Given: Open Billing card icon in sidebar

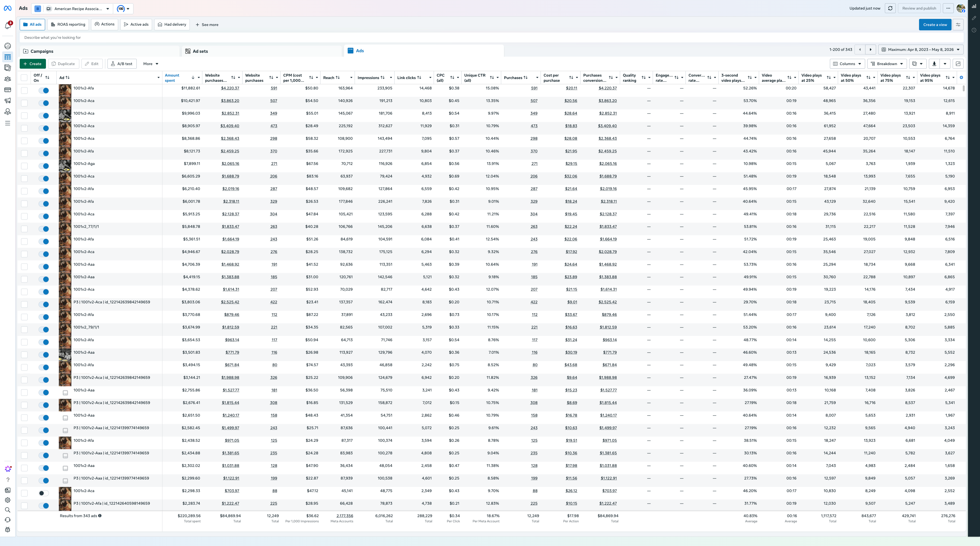Looking at the screenshot, I should (8, 90).
